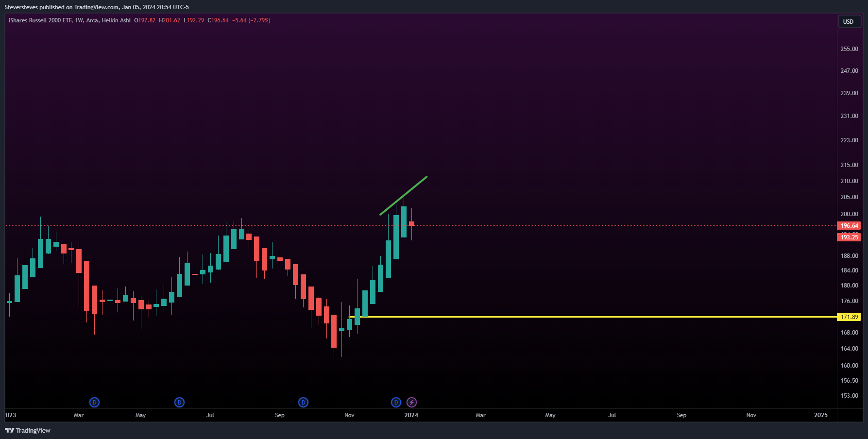Click the low value L192.29 in legend

(x=194, y=20)
